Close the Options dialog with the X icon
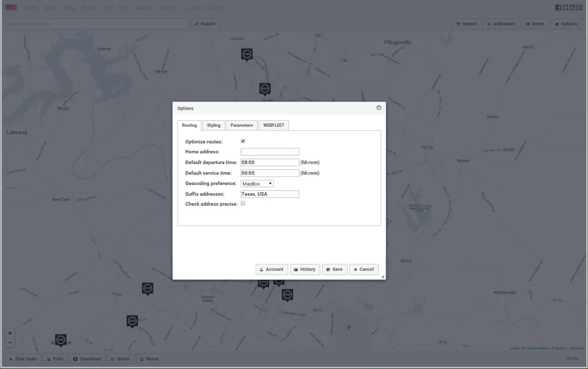The height and width of the screenshot is (369, 588). (379, 108)
